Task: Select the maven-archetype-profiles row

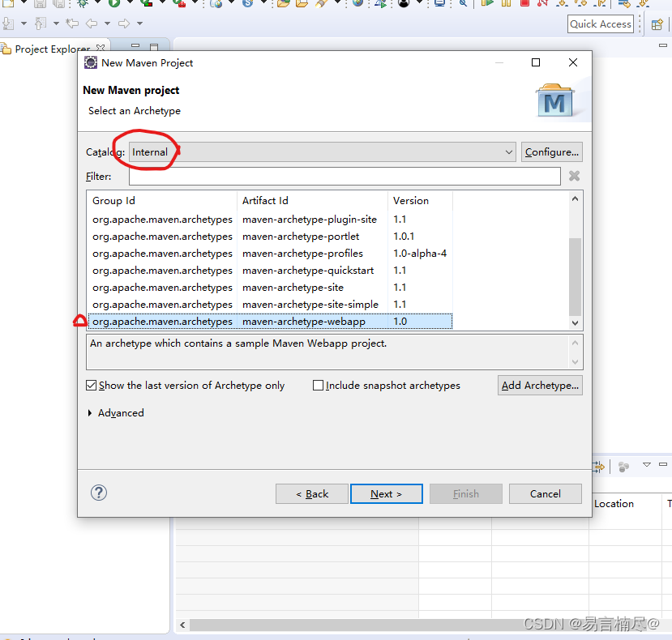Action: pyautogui.click(x=270, y=254)
